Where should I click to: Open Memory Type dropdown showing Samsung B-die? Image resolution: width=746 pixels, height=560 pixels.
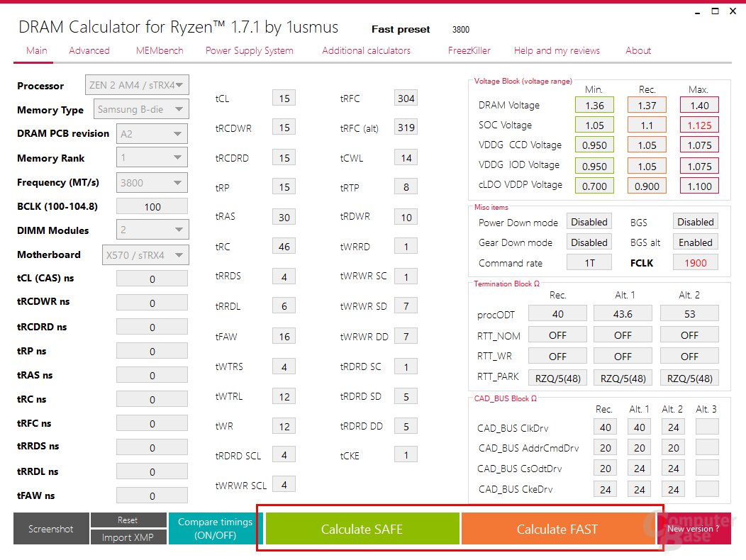141,109
